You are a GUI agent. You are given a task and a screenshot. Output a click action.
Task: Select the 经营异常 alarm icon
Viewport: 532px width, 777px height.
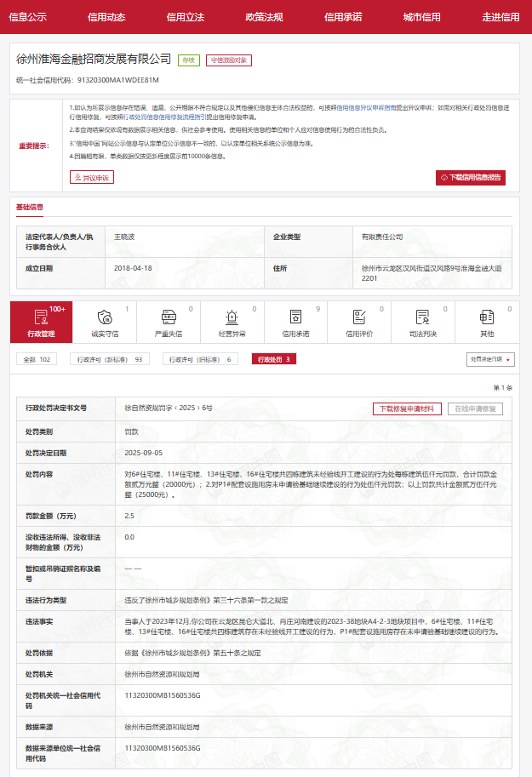click(232, 317)
